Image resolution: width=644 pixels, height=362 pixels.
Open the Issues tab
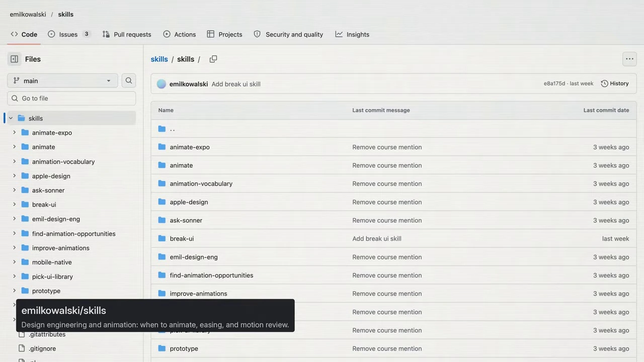pyautogui.click(x=69, y=34)
